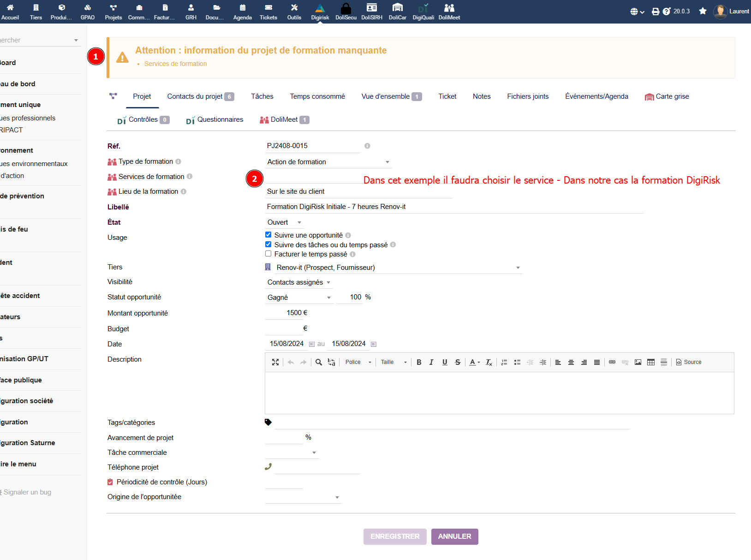Open the Tickets module icon
Viewport: 751px width, 560px height.
click(x=268, y=7)
